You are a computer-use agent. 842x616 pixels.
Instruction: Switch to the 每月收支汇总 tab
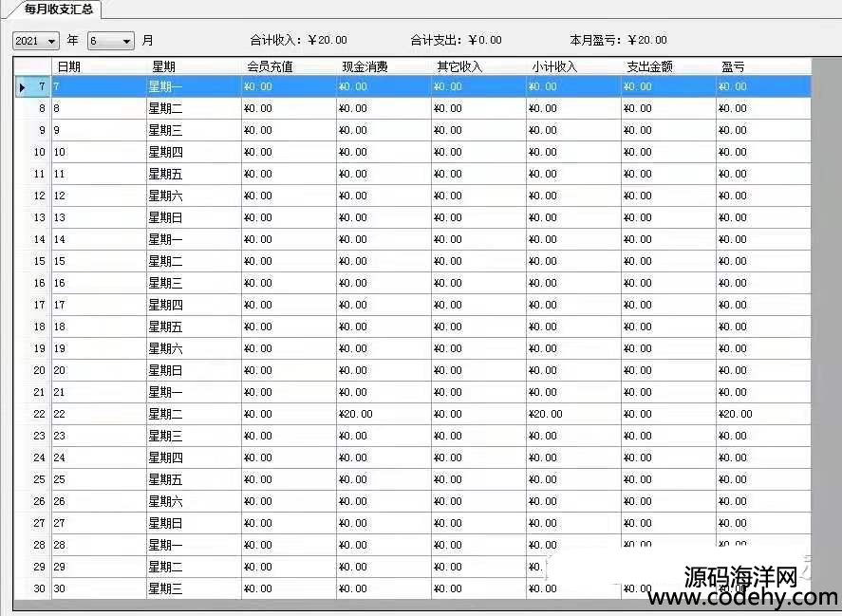click(x=58, y=9)
